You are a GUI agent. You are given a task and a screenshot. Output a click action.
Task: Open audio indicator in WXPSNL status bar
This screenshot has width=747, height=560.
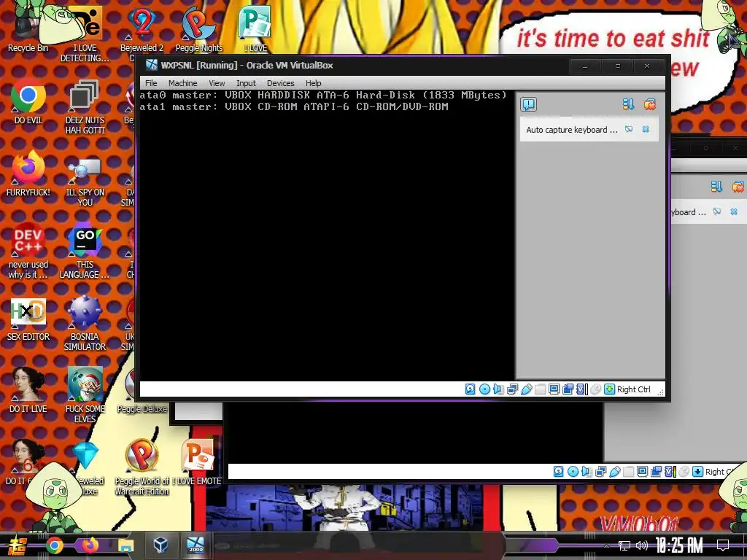[498, 389]
